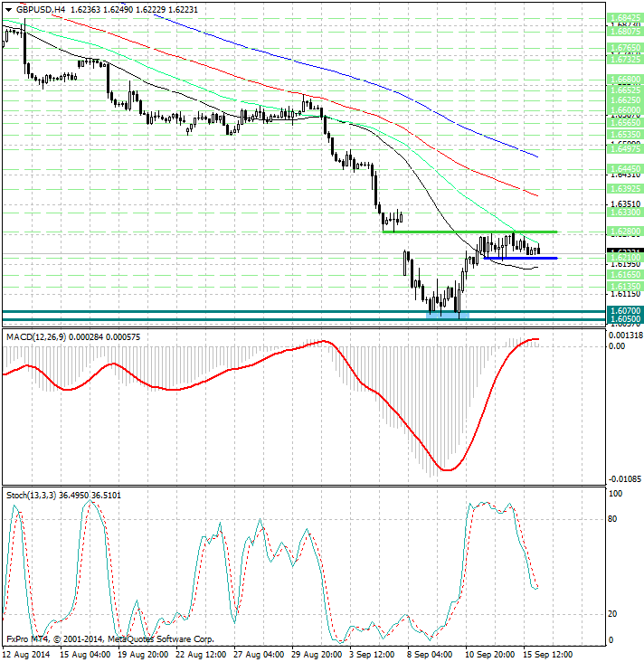Click the 1.67650 price level label
This screenshot has height=662, width=644.
pyautogui.click(x=625, y=48)
